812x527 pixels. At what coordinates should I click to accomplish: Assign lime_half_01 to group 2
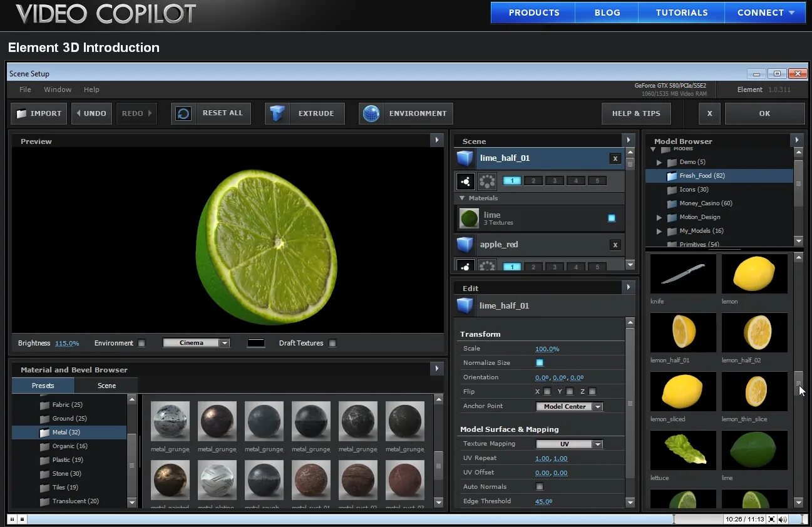[x=533, y=181]
